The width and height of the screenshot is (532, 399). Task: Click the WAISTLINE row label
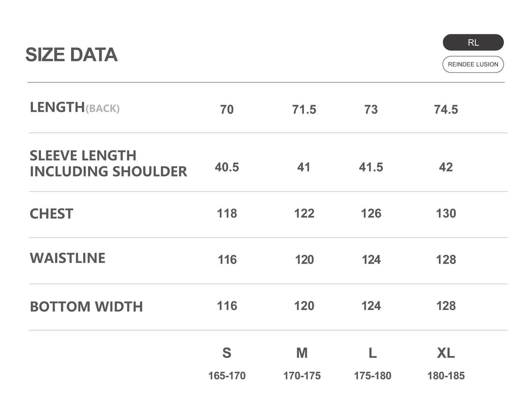click(67, 258)
